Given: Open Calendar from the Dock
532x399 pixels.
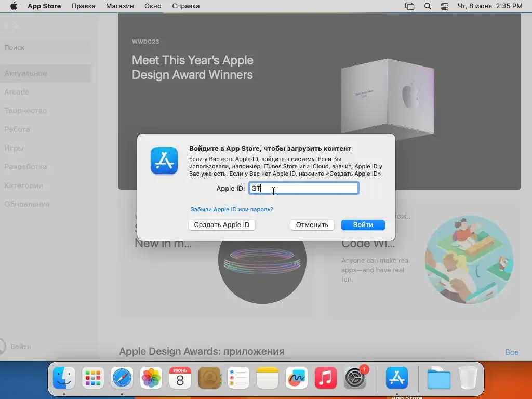Looking at the screenshot, I should coord(180,378).
